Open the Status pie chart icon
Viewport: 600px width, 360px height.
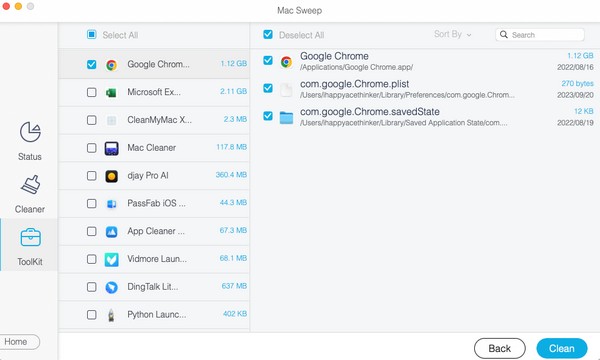(x=30, y=132)
